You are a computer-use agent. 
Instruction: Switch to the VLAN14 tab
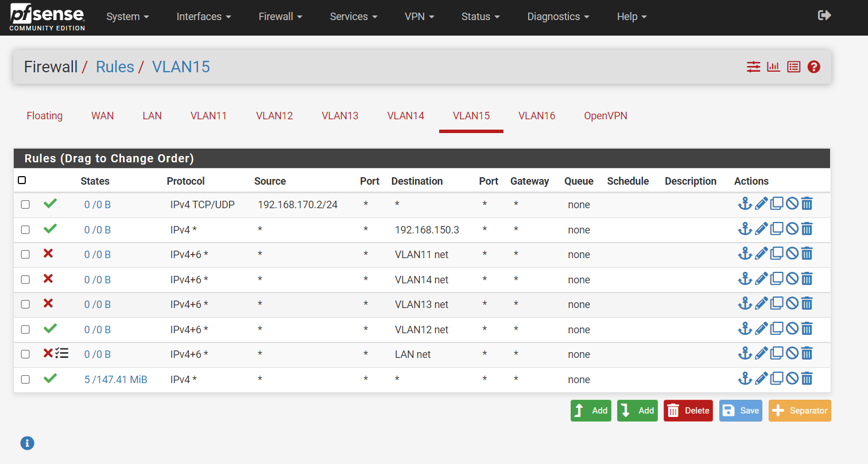[406, 116]
